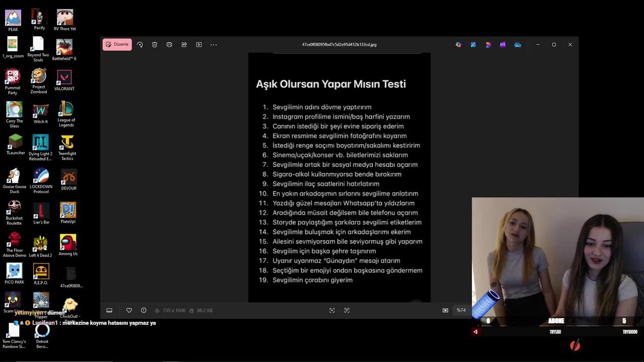Select Detroit Become Human desktop icon
Image resolution: width=644 pixels, height=362 pixels.
point(42,336)
